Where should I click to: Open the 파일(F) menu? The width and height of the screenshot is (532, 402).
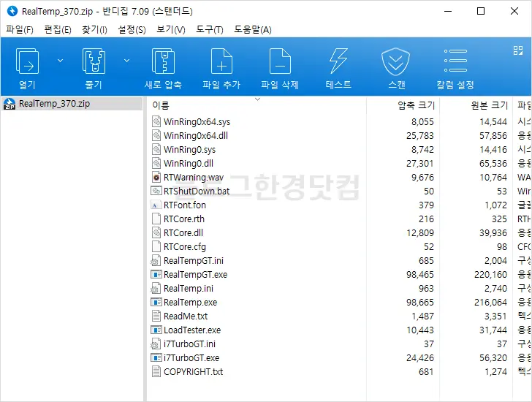pyautogui.click(x=20, y=30)
